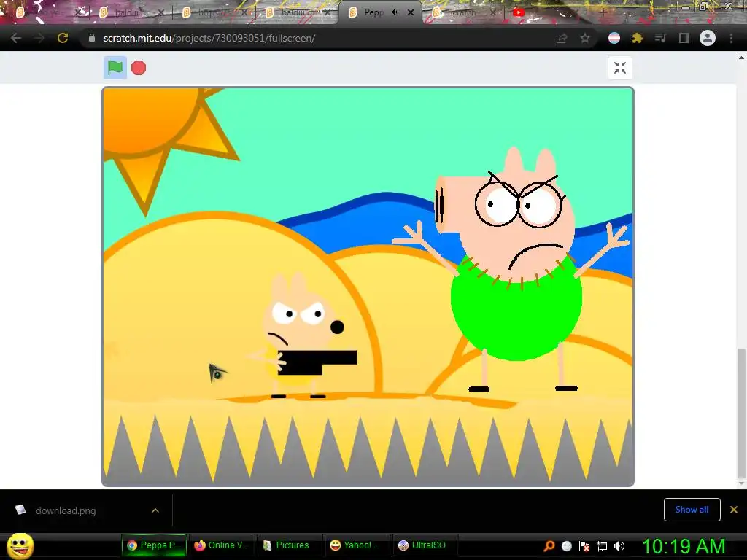The width and height of the screenshot is (747, 560).
Task: Click the red stop sign button
Action: pyautogui.click(x=139, y=68)
